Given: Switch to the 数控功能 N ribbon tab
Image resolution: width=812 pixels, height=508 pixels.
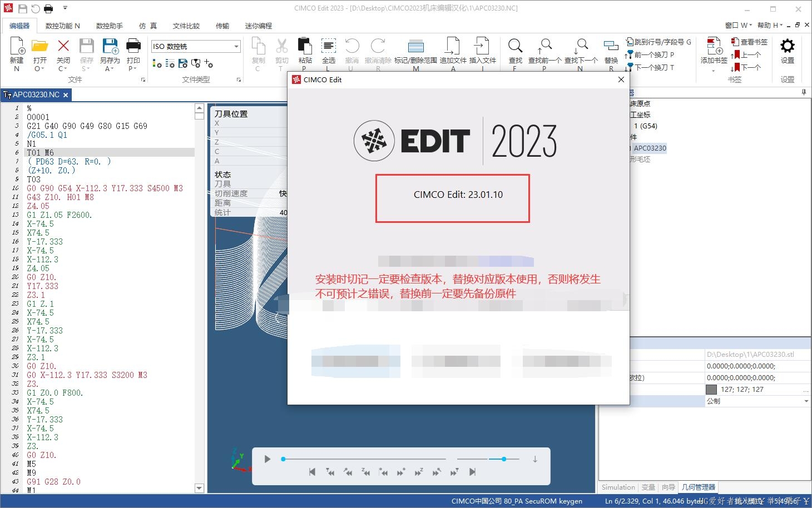Looking at the screenshot, I should pyautogui.click(x=63, y=26).
